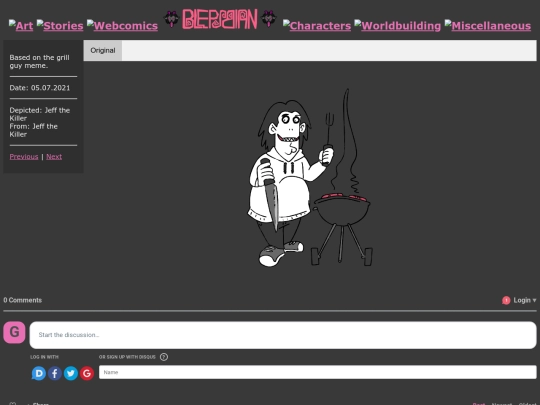540x405 pixels.
Task: Select the Original tab
Action: 103,50
